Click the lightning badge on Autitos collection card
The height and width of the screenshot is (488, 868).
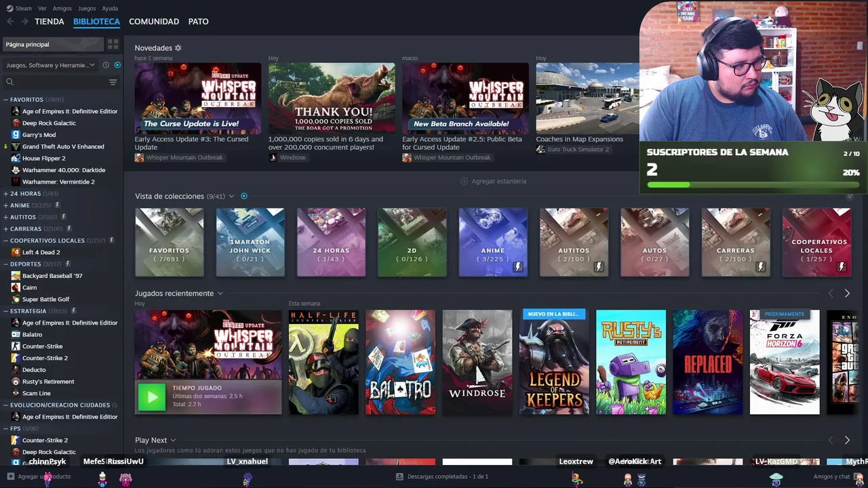point(599,267)
